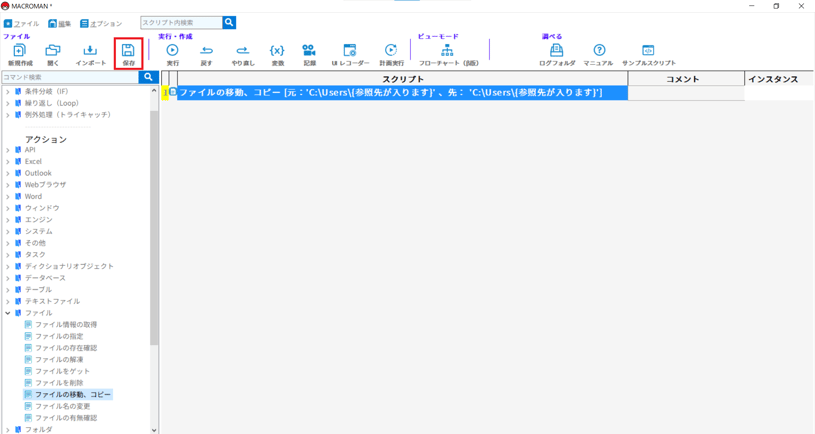Expand the Outlook tree node

(x=8, y=173)
